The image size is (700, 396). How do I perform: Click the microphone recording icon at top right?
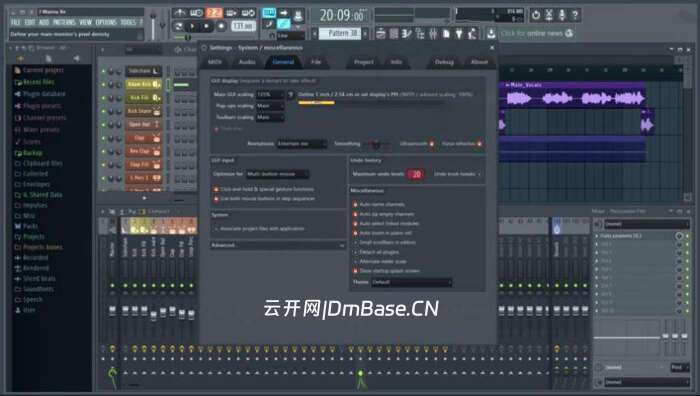562,15
